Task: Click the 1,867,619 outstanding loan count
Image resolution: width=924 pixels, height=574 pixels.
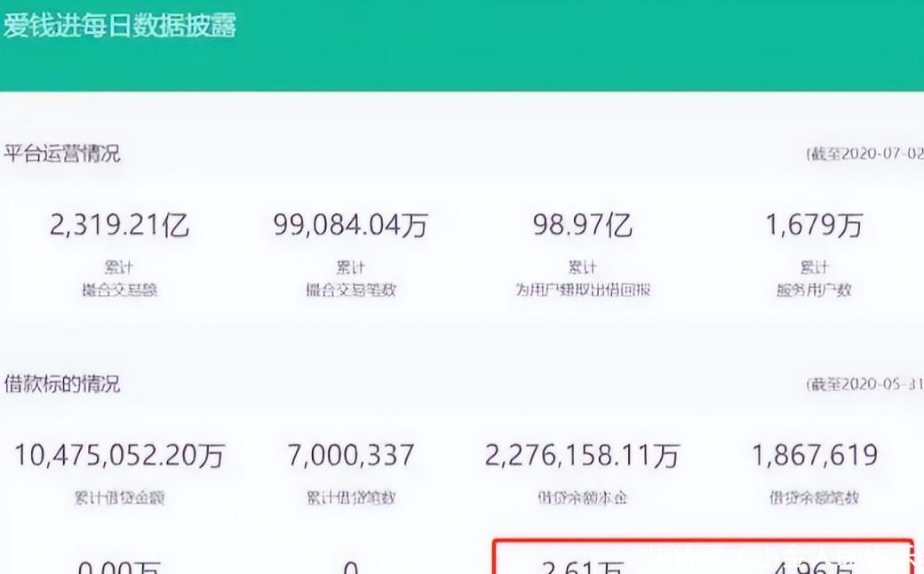Action: [814, 456]
